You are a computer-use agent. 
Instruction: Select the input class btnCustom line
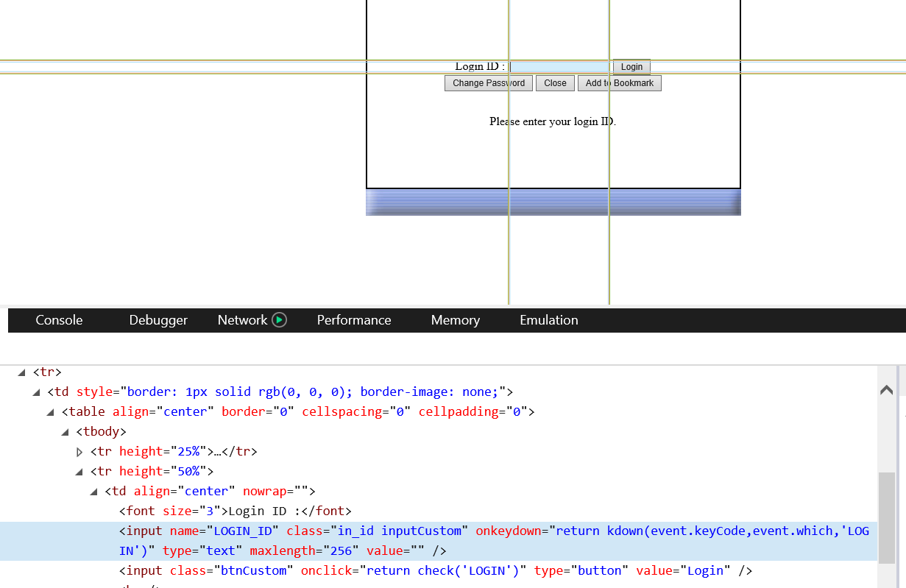(436, 570)
